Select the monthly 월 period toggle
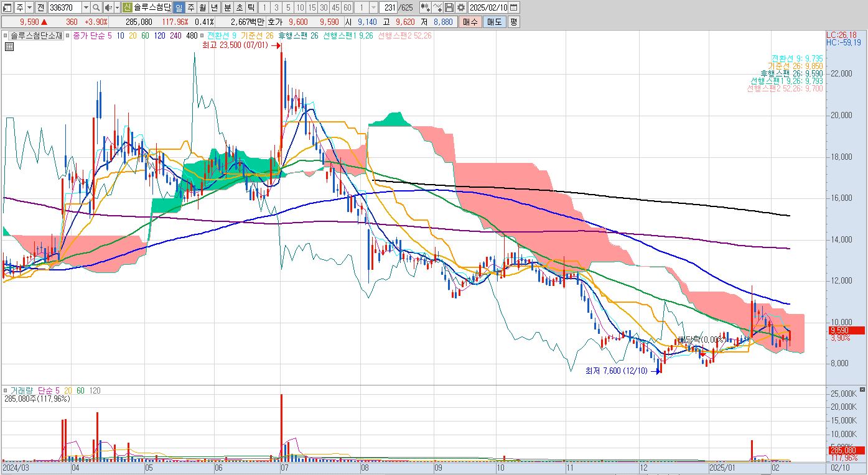This screenshot has width=868, height=475. (x=203, y=7)
